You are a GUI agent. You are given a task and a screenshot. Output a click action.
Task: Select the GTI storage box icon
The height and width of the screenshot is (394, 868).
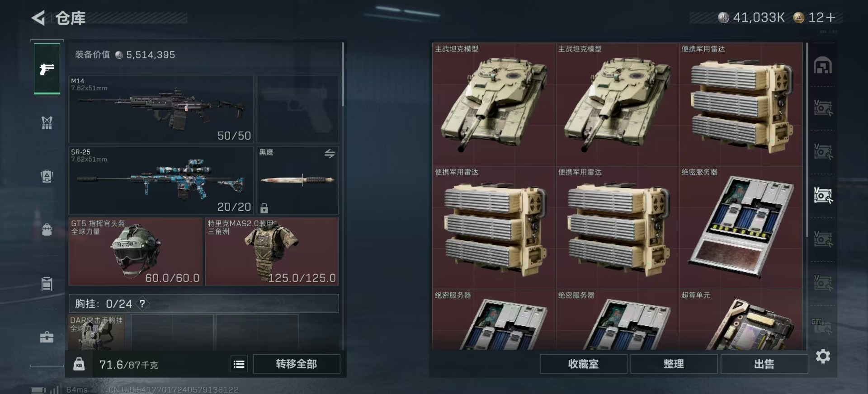click(x=823, y=326)
